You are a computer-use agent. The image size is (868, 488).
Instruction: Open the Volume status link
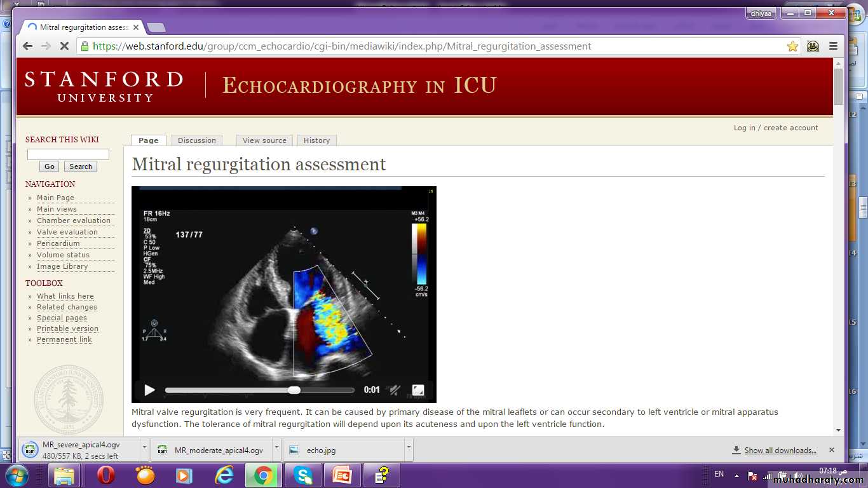coord(63,255)
